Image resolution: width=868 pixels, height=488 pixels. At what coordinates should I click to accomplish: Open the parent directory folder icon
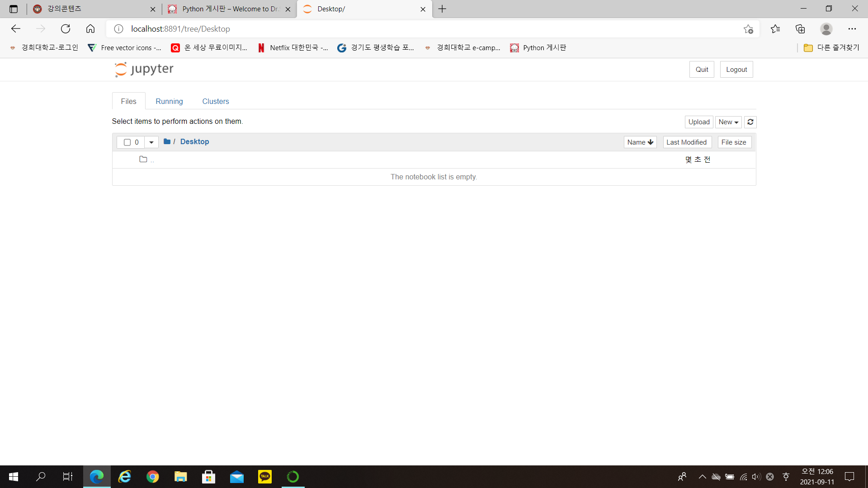tap(143, 159)
